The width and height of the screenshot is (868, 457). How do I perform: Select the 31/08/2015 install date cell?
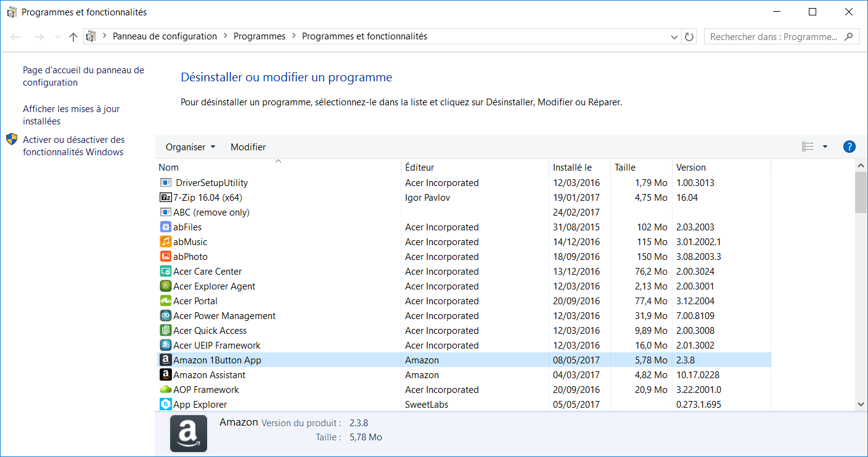coord(576,227)
